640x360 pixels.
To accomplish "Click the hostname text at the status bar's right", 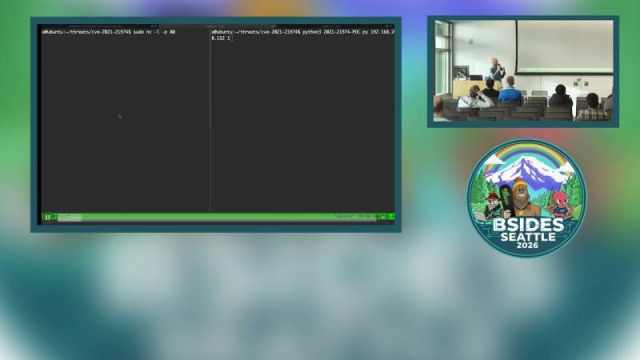I will pos(344,217).
